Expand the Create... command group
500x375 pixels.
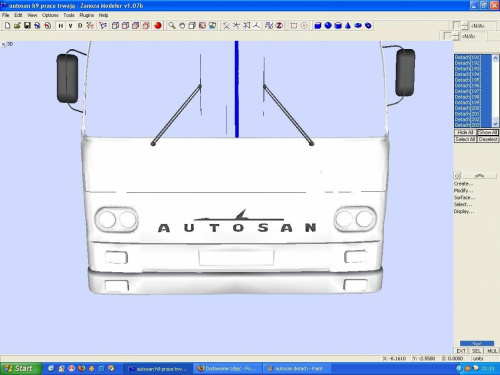[463, 184]
